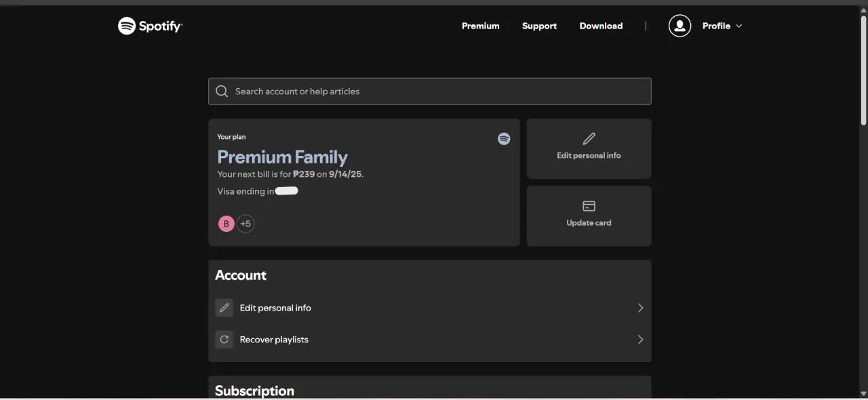Screen dimensions: 868x400
Task: Open the Premium nav link
Action: coord(481,26)
